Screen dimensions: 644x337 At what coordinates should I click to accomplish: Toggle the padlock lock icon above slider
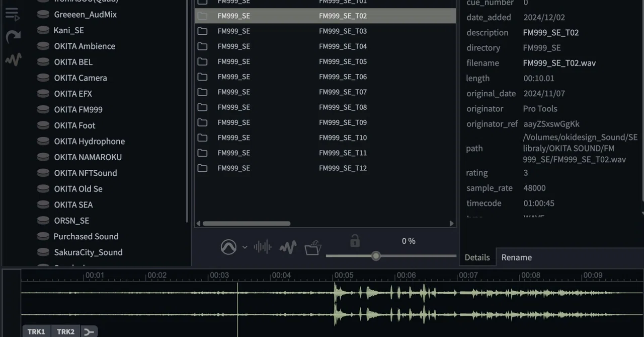point(355,241)
